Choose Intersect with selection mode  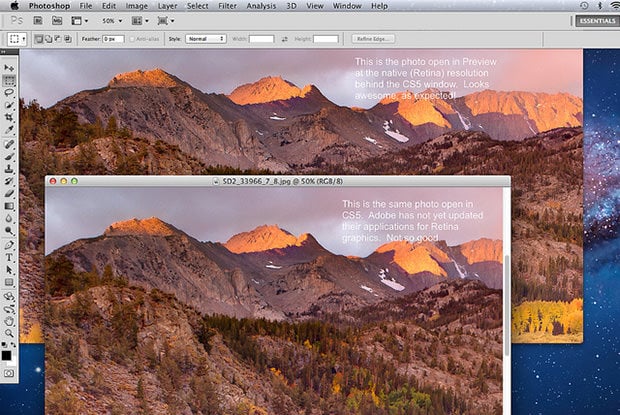[x=68, y=39]
